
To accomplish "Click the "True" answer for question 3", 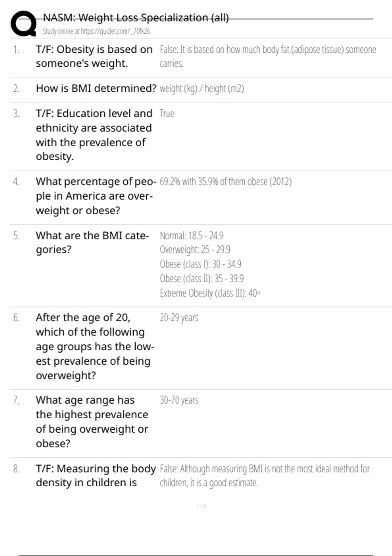I will point(167,114).
